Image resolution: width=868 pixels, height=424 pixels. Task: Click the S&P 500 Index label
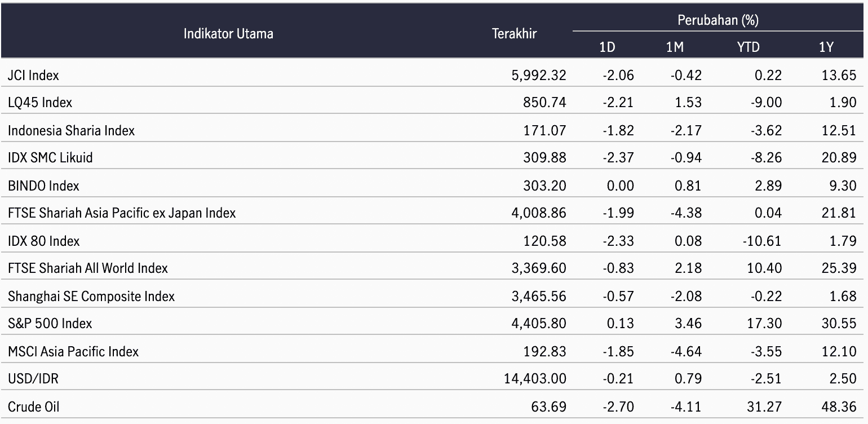coord(50,324)
